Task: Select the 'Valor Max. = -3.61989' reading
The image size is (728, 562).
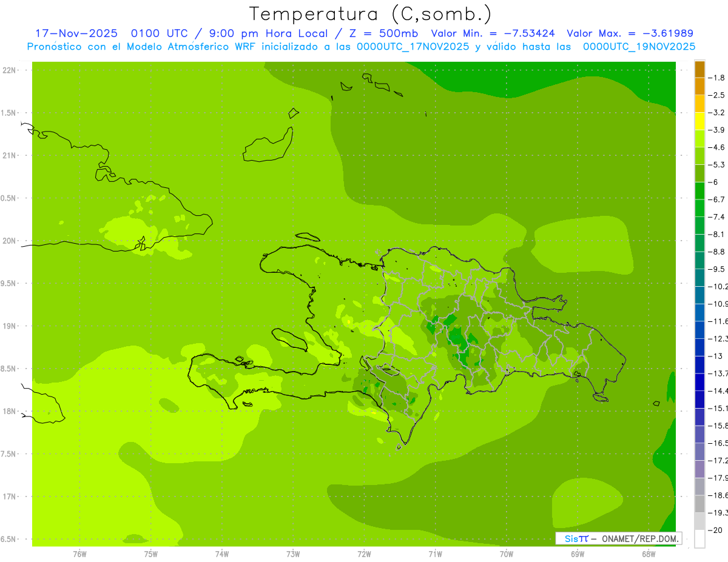Action: 630,33
